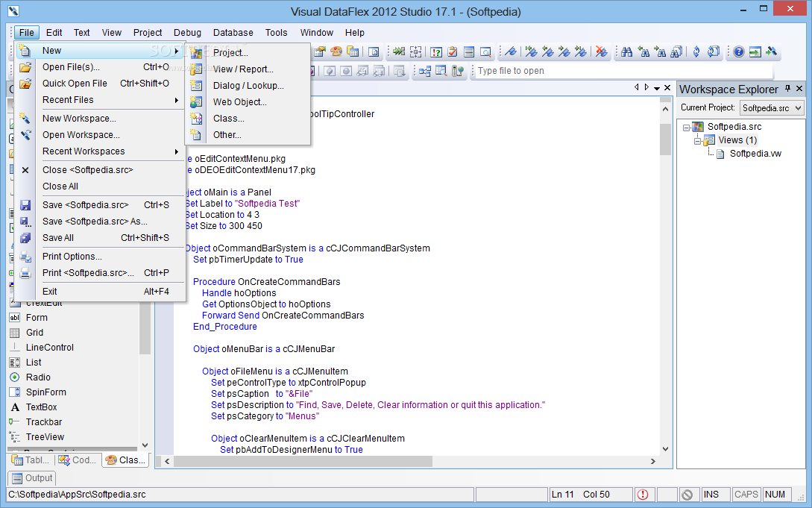Select the SpinForm control in the class palette

tap(46, 392)
